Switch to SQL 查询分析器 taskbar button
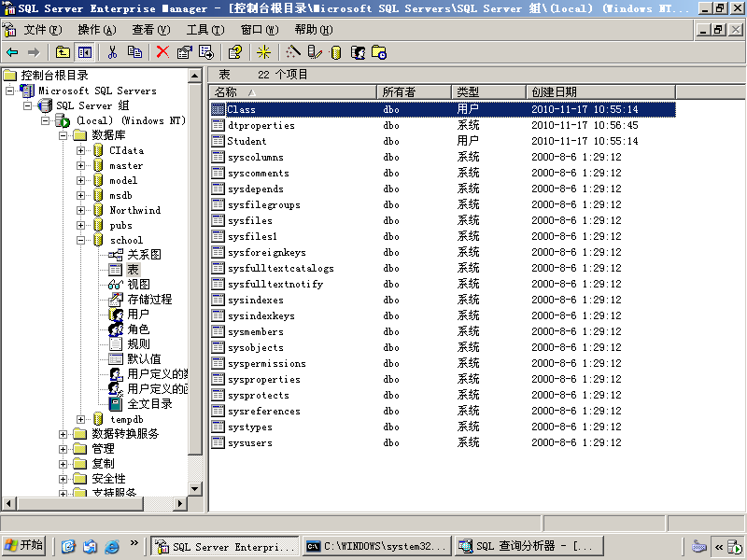 point(529,546)
